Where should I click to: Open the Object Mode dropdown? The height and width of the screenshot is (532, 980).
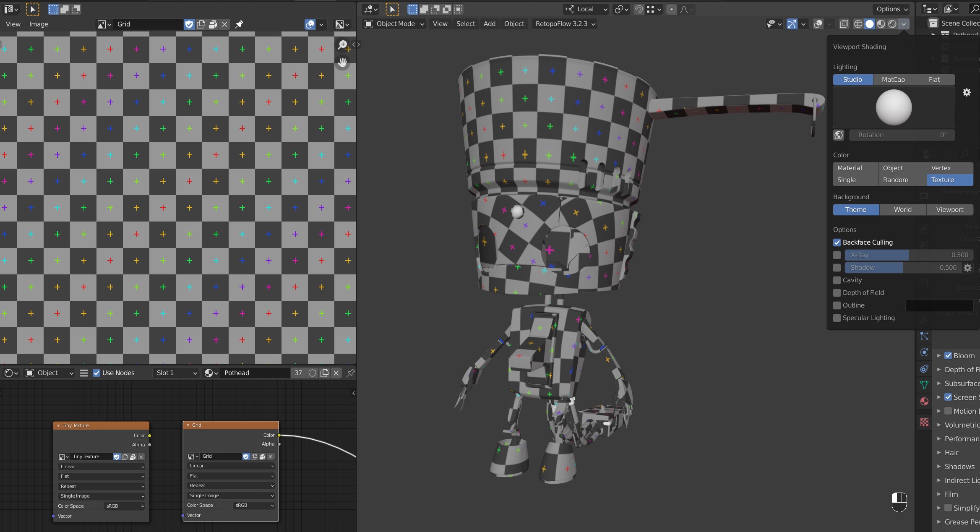pyautogui.click(x=394, y=24)
